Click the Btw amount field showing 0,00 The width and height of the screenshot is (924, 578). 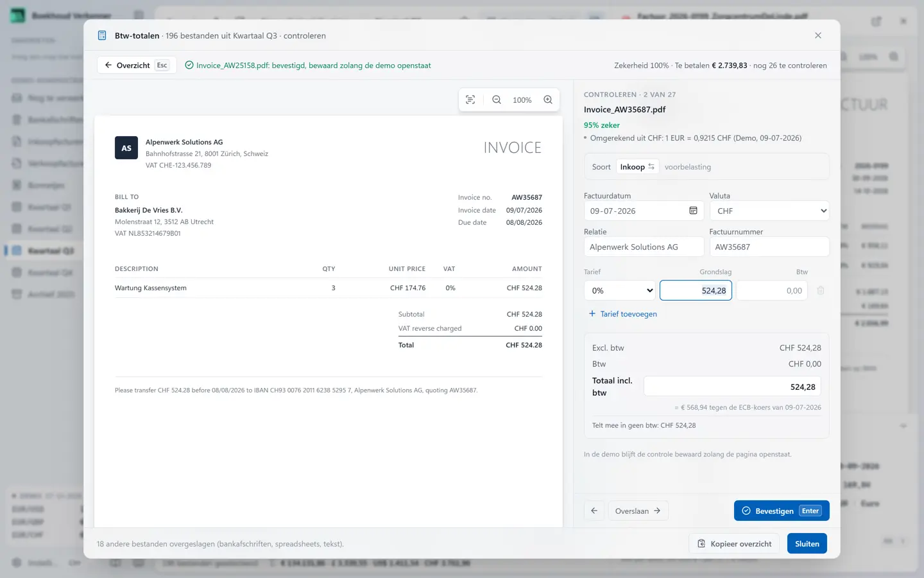click(772, 290)
